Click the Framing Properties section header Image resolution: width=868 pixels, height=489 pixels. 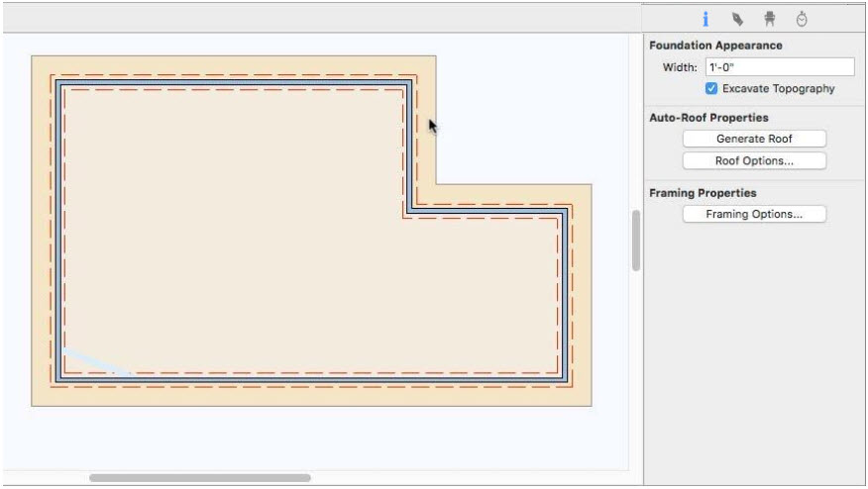(703, 193)
